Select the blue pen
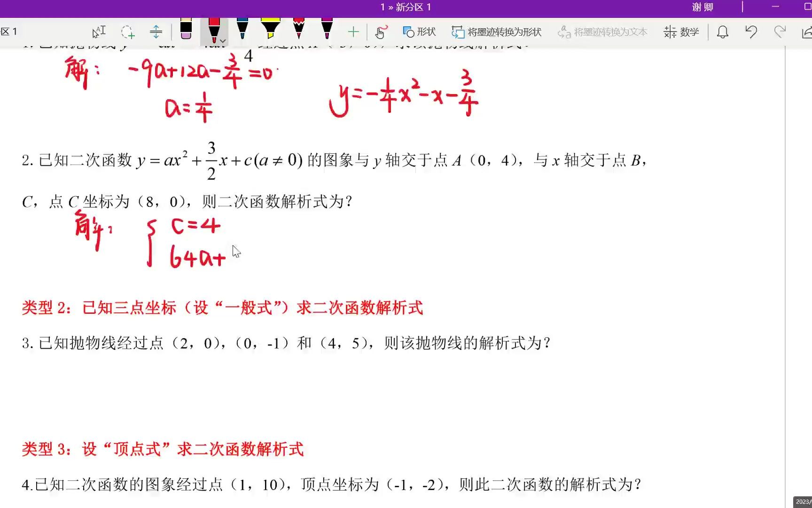The height and width of the screenshot is (508, 812). click(x=243, y=31)
